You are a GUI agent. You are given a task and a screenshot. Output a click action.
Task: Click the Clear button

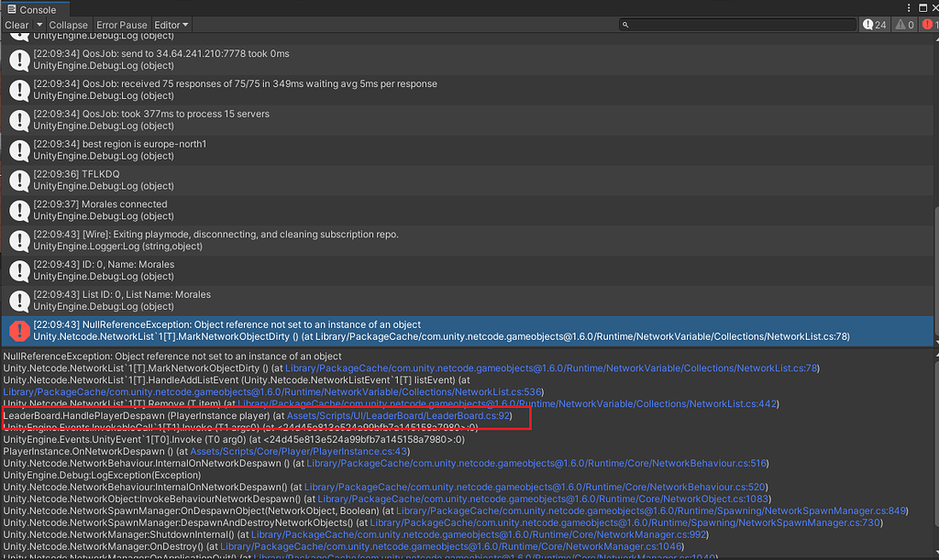point(17,25)
